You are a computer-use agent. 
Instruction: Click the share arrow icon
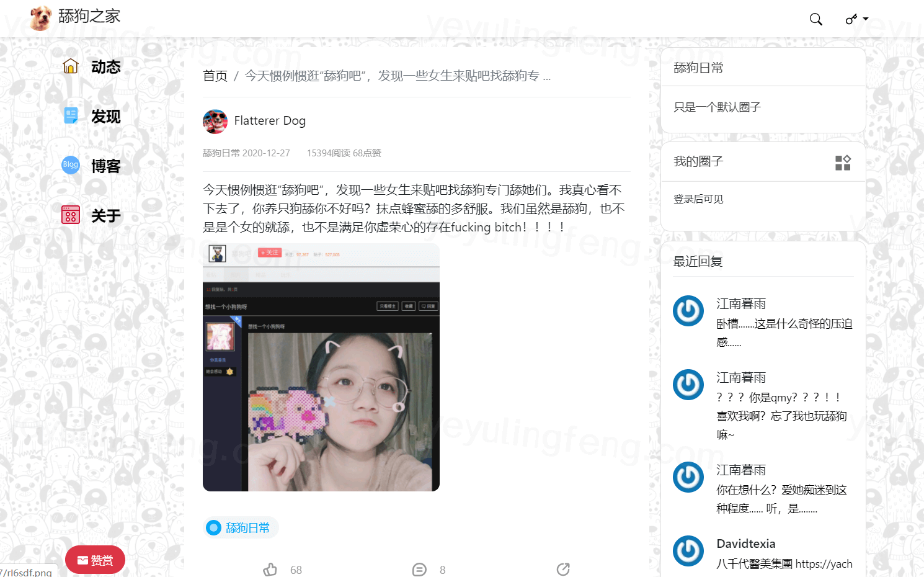[x=563, y=570]
